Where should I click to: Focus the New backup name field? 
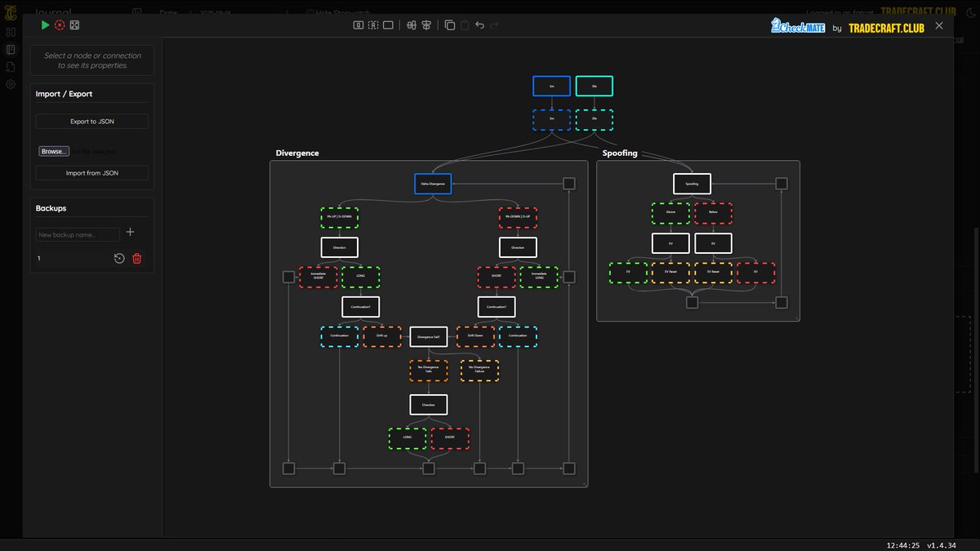[78, 234]
